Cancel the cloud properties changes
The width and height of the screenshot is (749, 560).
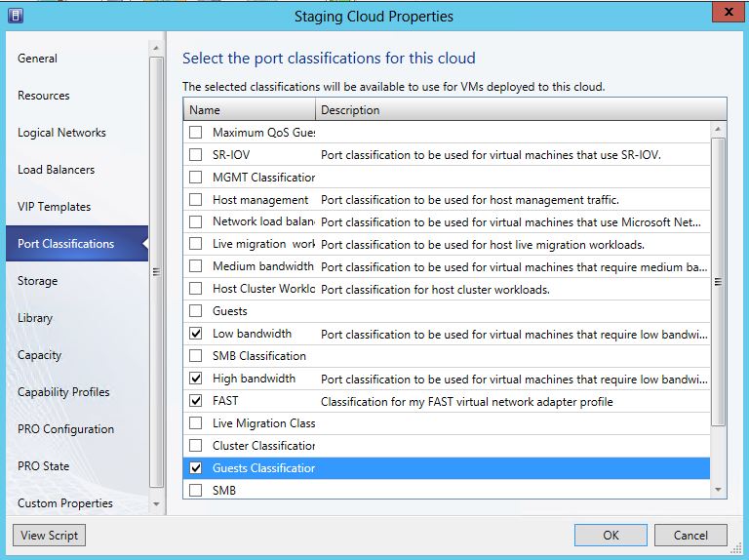point(690,535)
